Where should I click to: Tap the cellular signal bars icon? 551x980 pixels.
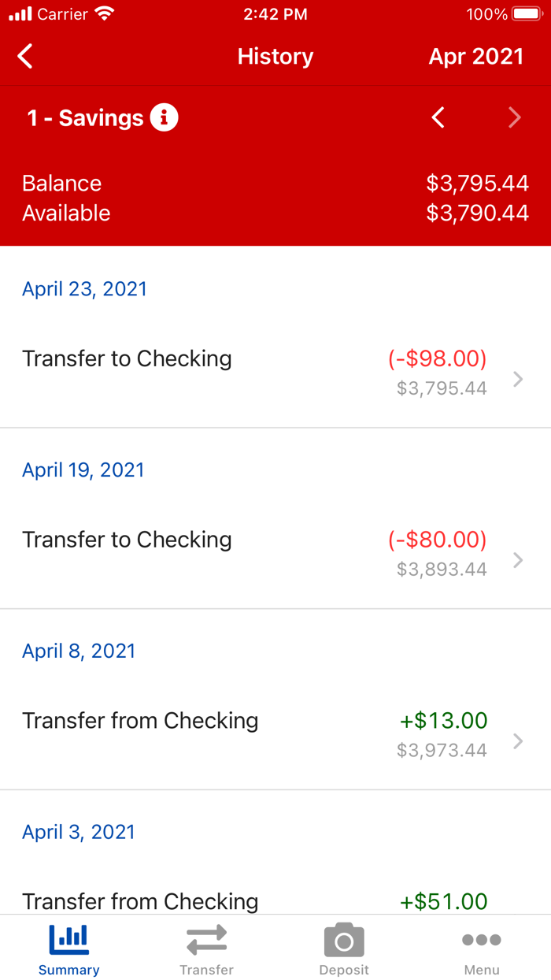point(21,13)
